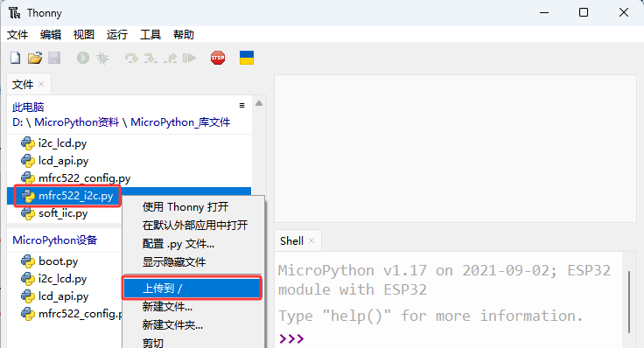Image resolution: width=644 pixels, height=348 pixels.
Task: Click the Thonny app logo in title bar
Action: coord(14,13)
